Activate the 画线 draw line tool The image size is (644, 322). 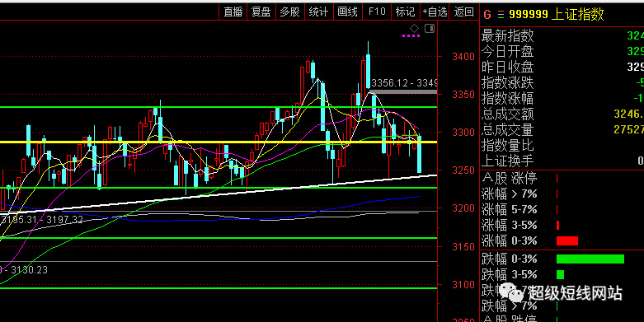(x=347, y=12)
